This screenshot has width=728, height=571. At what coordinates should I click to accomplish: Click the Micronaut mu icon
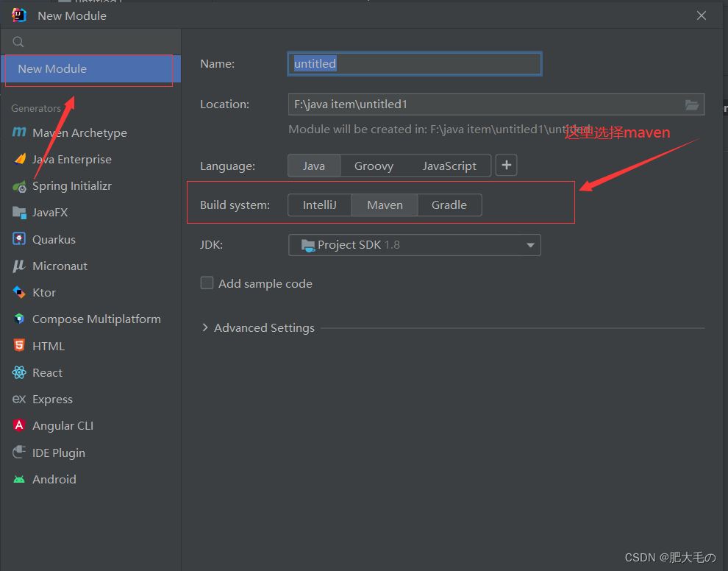coord(19,266)
